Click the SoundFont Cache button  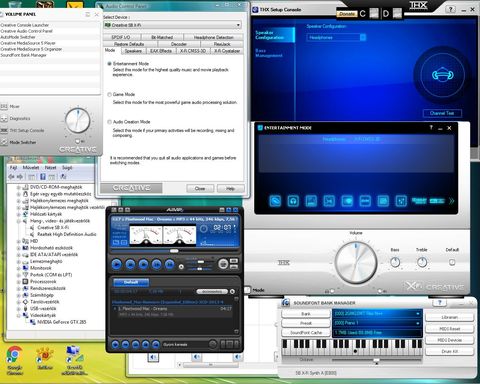point(306,333)
